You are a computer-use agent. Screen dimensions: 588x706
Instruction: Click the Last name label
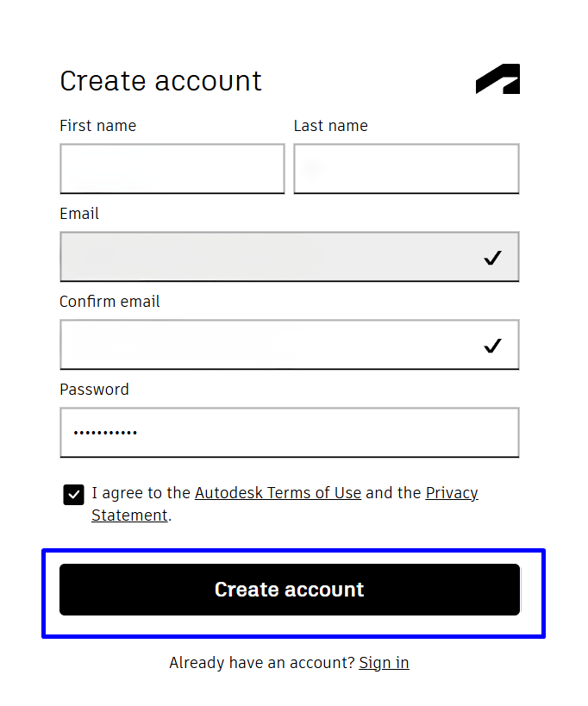330,126
